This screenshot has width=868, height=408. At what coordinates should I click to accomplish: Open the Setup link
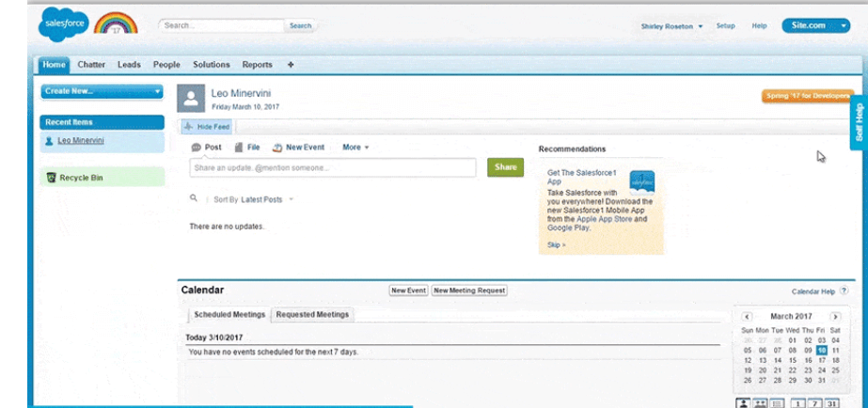click(725, 26)
